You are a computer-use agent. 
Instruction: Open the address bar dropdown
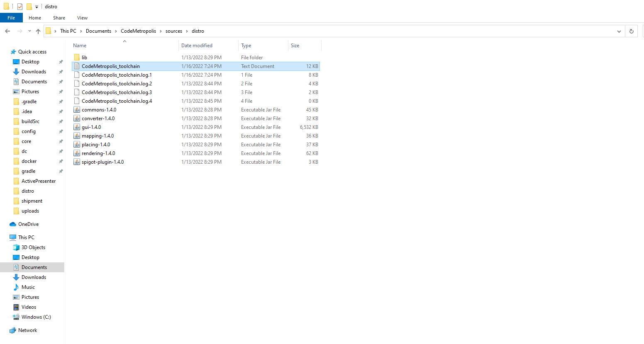[619, 31]
